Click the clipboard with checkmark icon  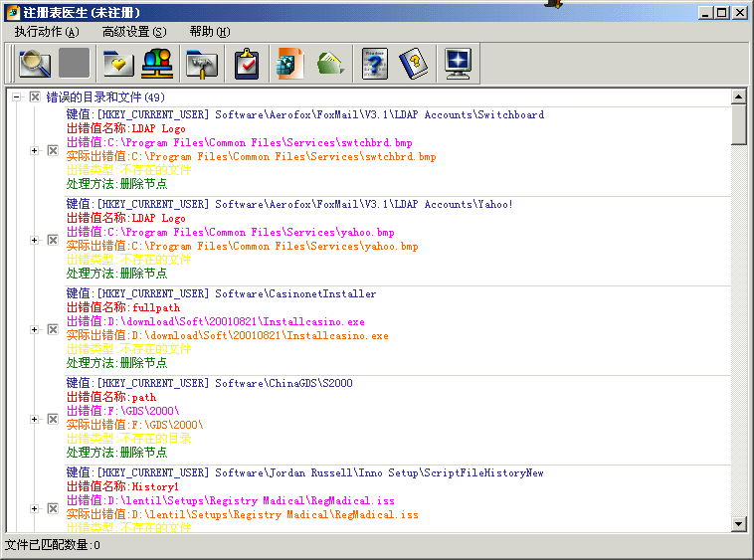(x=247, y=64)
